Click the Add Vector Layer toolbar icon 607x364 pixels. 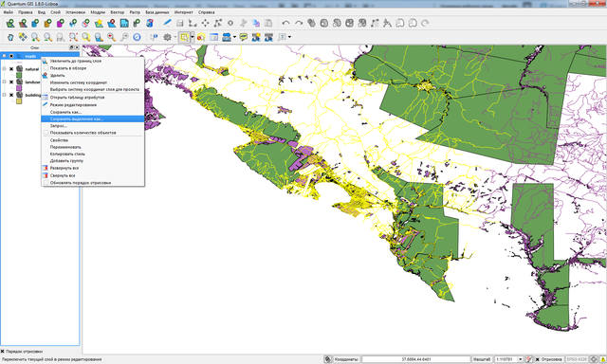(10, 23)
